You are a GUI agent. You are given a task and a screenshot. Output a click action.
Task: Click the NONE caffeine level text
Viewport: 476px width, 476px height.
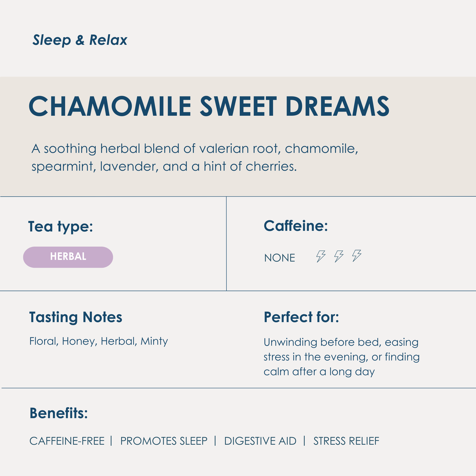(x=279, y=258)
